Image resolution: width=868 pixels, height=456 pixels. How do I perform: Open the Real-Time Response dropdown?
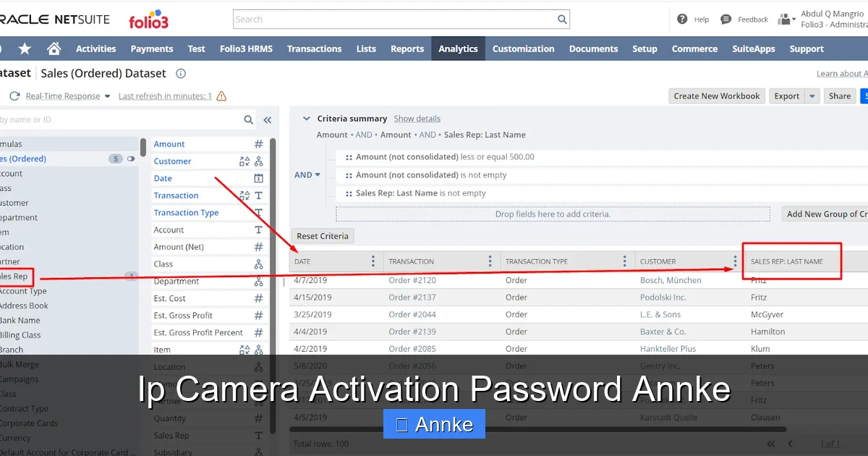108,96
